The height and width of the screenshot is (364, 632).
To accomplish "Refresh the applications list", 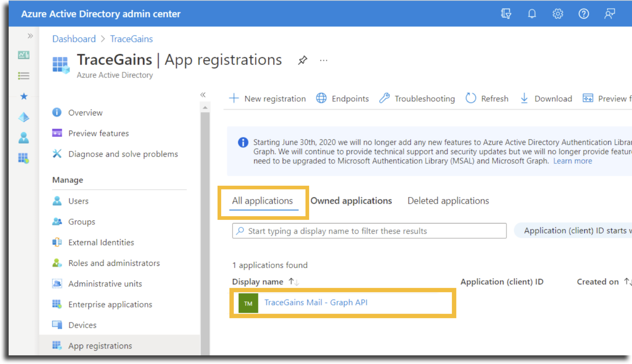I will 487,99.
